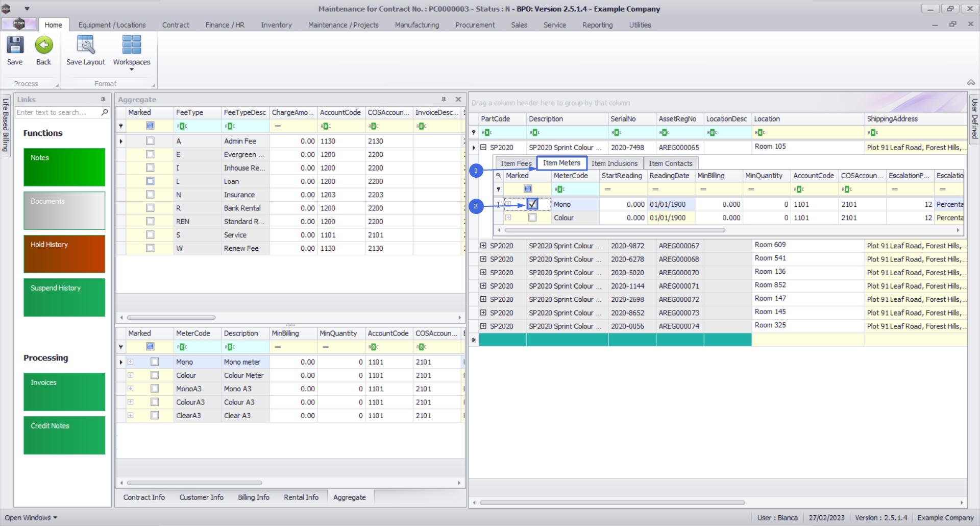This screenshot has width=980, height=526.
Task: Click the search magnifier in Links panel
Action: pyautogui.click(x=105, y=112)
